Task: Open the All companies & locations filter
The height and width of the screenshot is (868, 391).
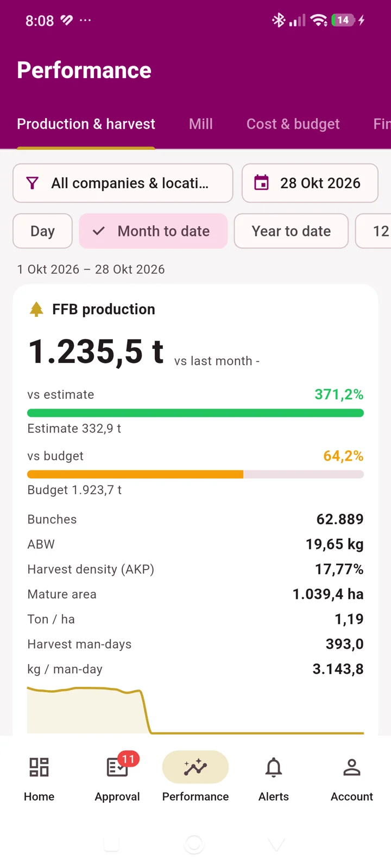Action: (x=123, y=183)
